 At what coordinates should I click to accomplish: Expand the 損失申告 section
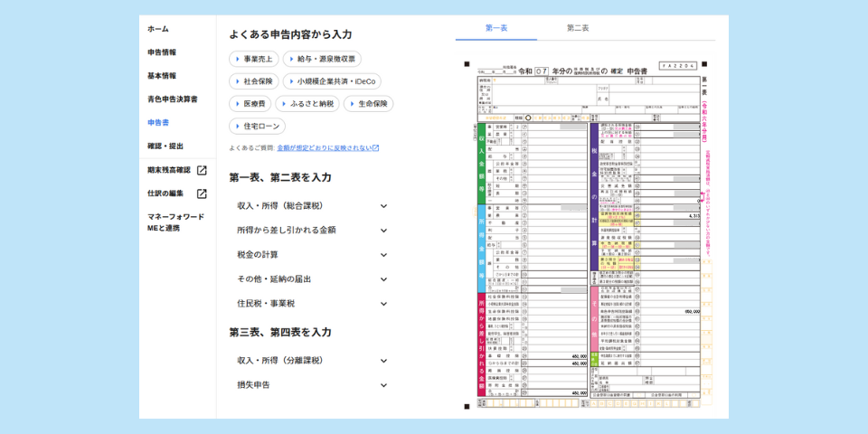[x=312, y=385]
